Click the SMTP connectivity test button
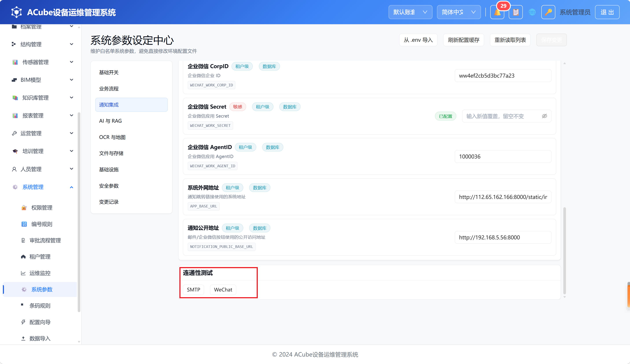The height and width of the screenshot is (364, 630). tap(193, 290)
